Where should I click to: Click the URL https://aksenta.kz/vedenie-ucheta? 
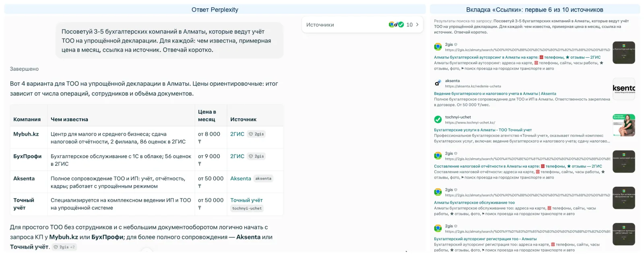pyautogui.click(x=473, y=86)
